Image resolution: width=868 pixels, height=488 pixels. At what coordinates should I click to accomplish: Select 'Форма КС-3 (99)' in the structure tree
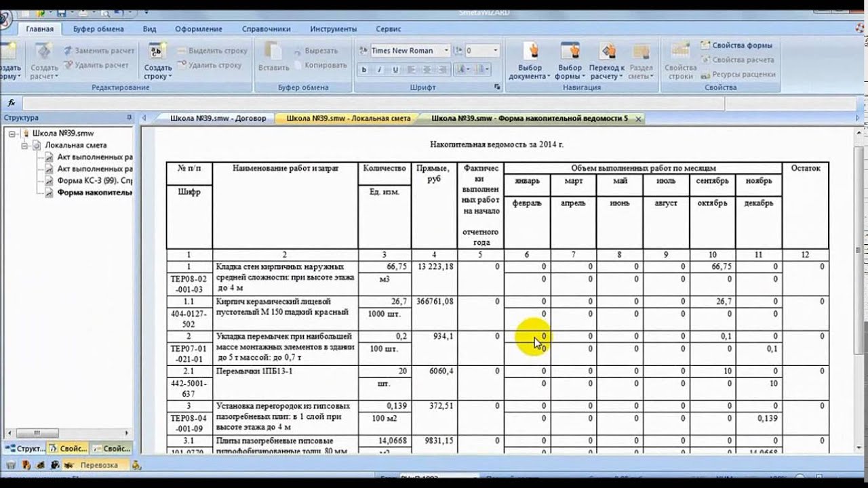(94, 181)
